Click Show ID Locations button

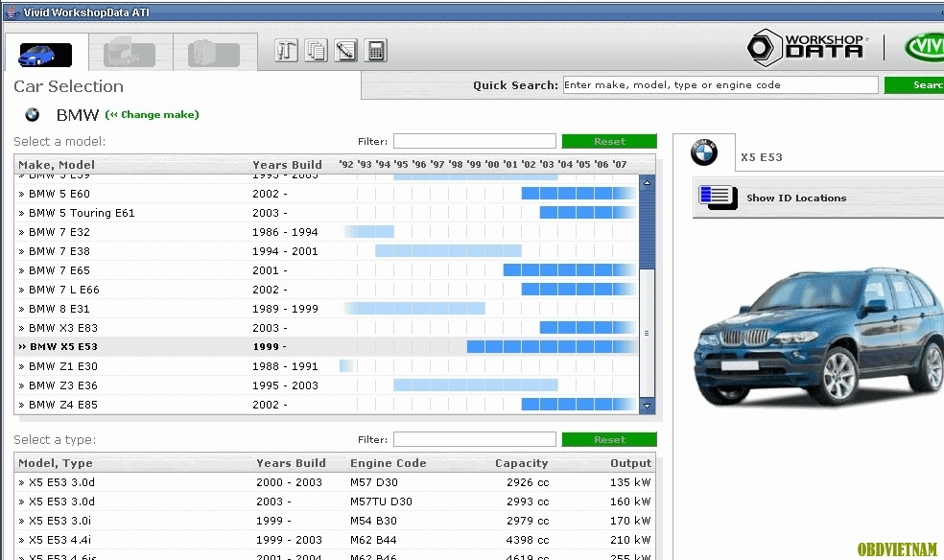[x=818, y=198]
